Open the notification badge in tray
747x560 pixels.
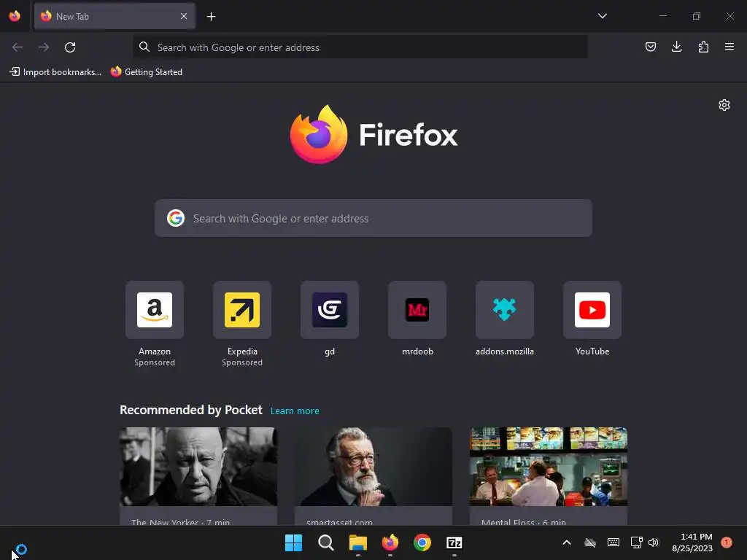click(727, 542)
